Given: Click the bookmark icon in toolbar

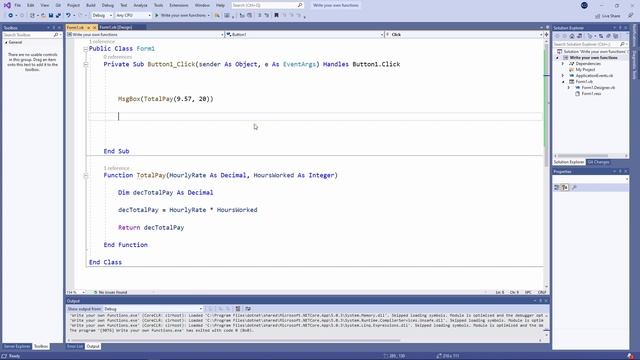Looking at the screenshot, I should tap(276, 16).
